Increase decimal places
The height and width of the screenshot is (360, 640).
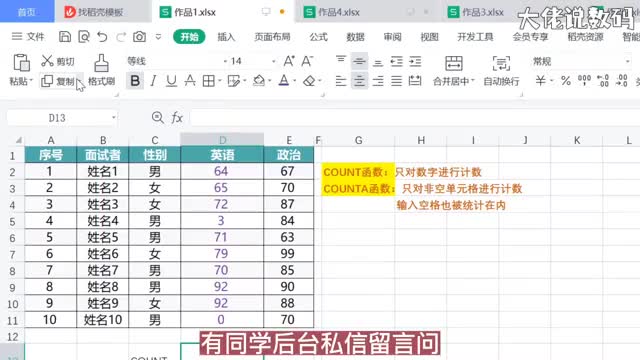click(x=603, y=81)
